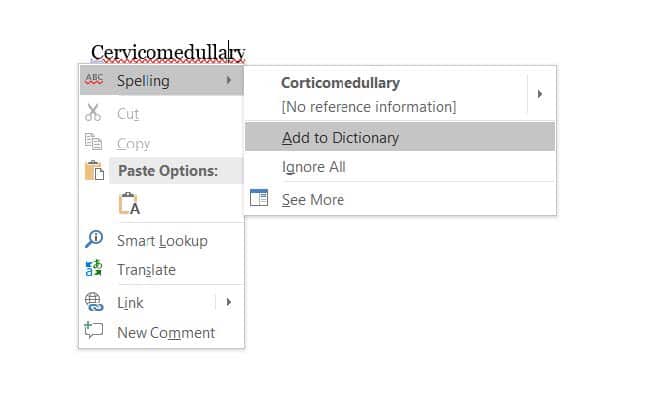Open Smart Lookup entry

pyautogui.click(x=162, y=241)
